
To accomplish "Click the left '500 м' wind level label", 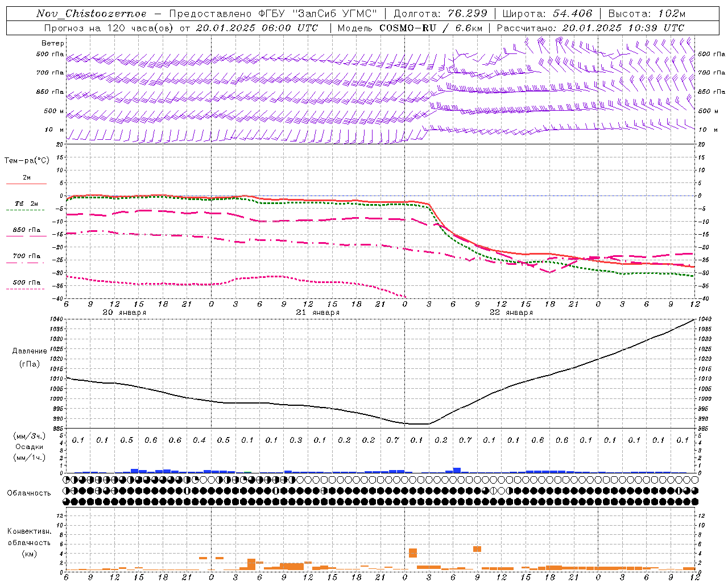I will [x=55, y=111].
